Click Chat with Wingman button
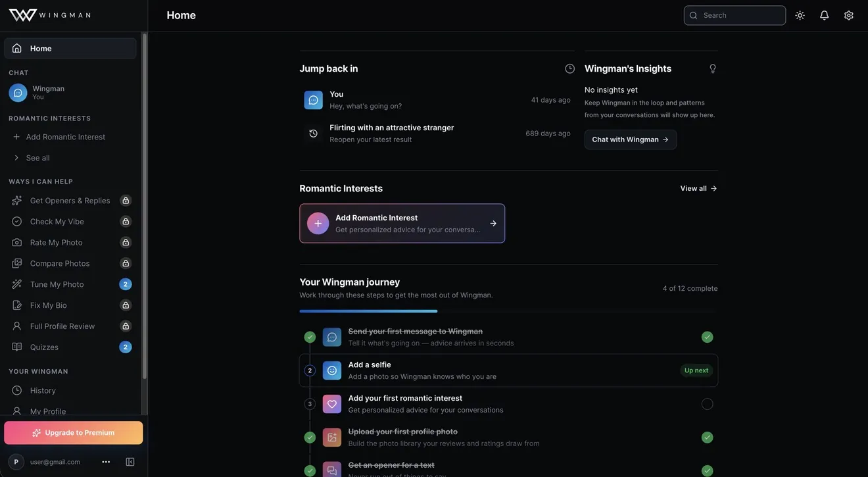The image size is (868, 477). [631, 139]
